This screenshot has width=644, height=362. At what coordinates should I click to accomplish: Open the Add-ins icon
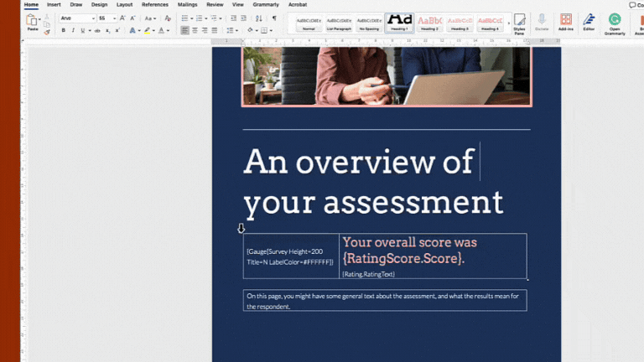(566, 22)
